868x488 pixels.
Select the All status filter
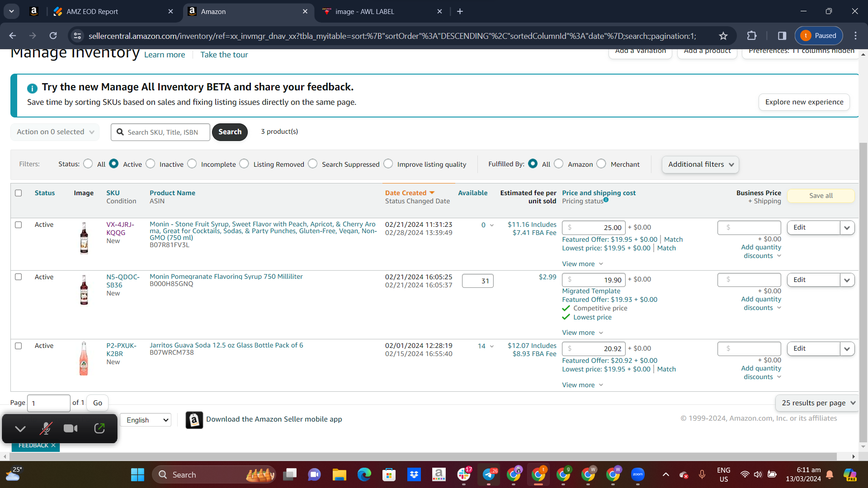click(x=88, y=164)
